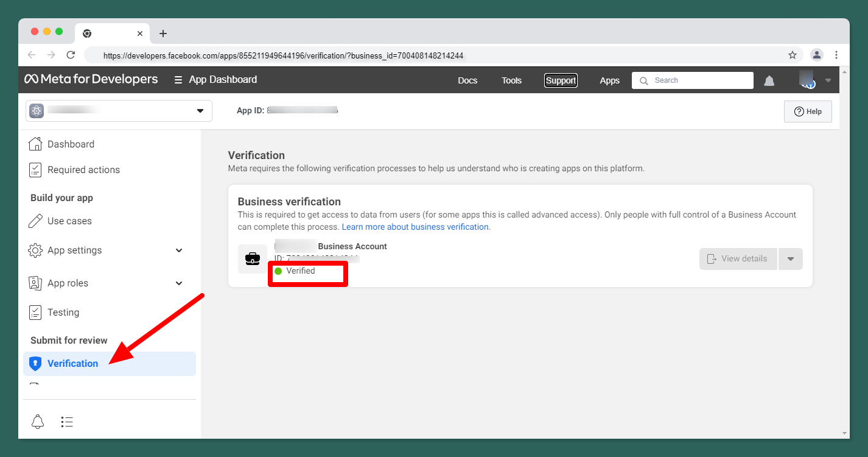This screenshot has width=868, height=457.
Task: Open the activity list icon in sidebar
Action: point(67,422)
